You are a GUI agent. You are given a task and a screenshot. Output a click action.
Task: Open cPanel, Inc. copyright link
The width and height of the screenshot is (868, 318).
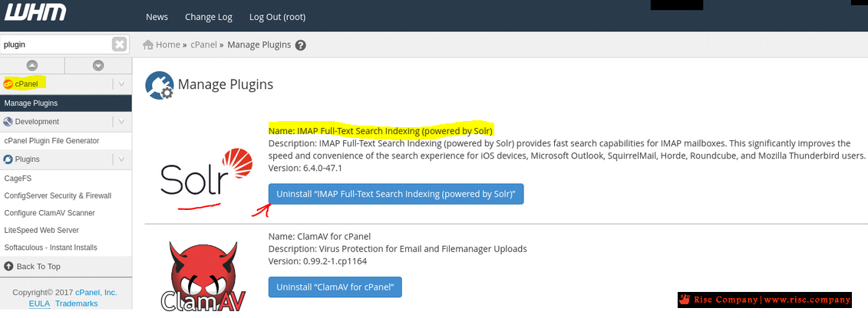coord(97,293)
